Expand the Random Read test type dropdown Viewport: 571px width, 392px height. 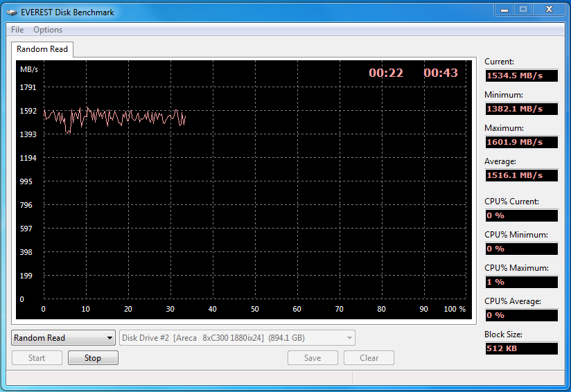(63, 338)
